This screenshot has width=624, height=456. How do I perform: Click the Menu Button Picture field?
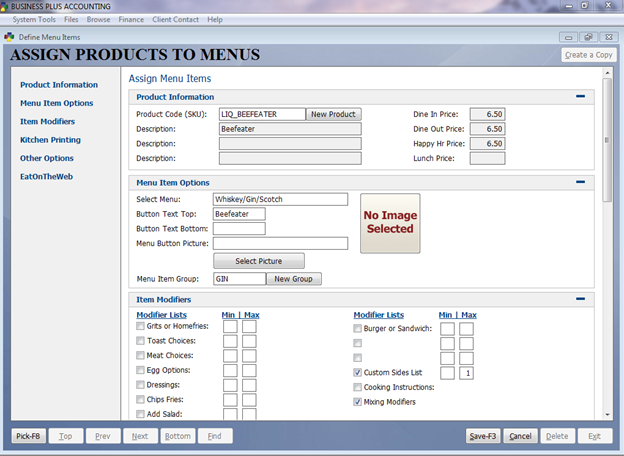point(281,244)
